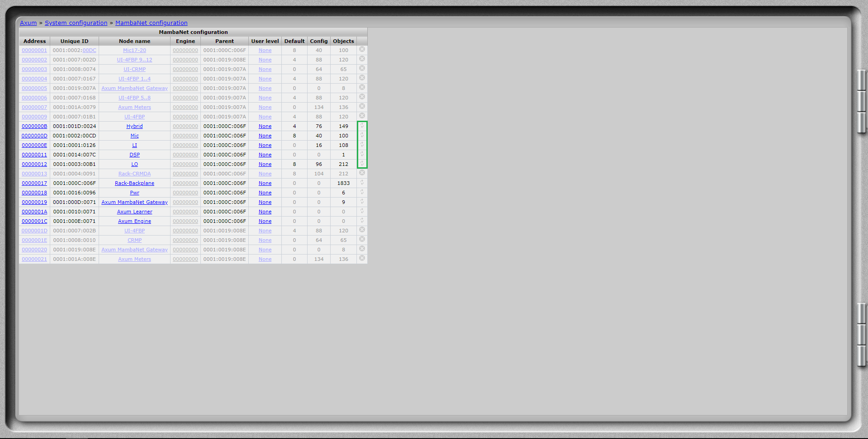
Task: Navigate to Axum breadcrumb root
Action: 28,23
